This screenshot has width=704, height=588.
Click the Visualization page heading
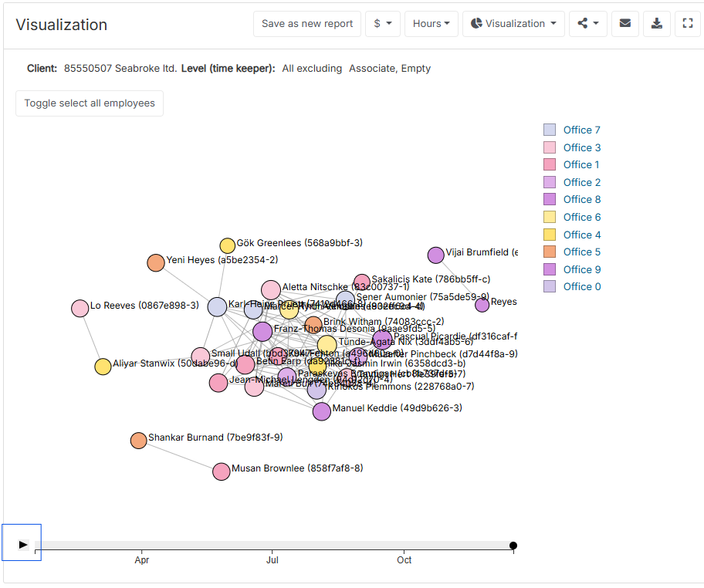(x=62, y=25)
